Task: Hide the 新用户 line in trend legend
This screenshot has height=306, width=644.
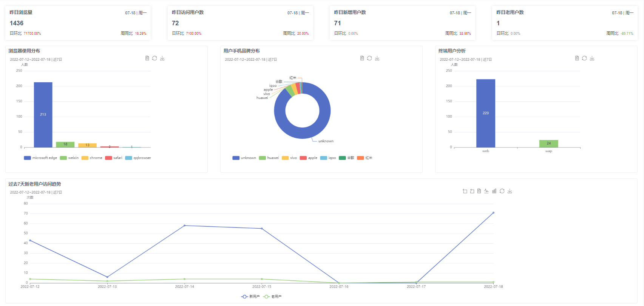Action: (x=250, y=297)
